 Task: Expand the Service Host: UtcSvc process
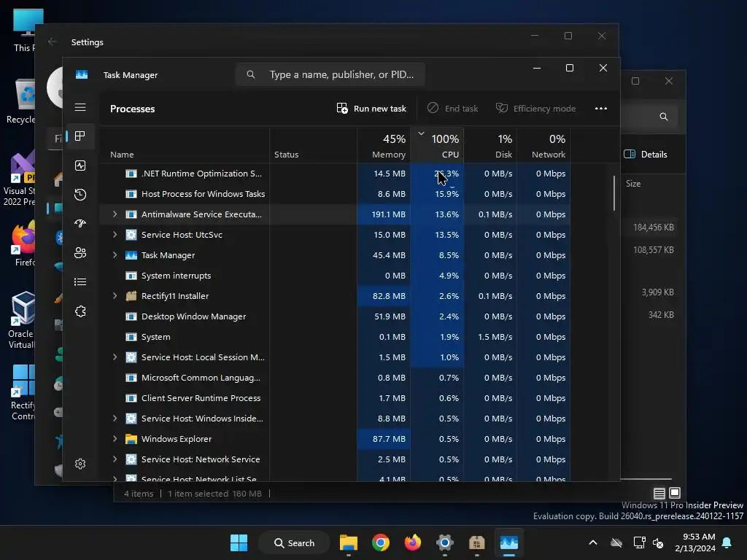pos(115,235)
